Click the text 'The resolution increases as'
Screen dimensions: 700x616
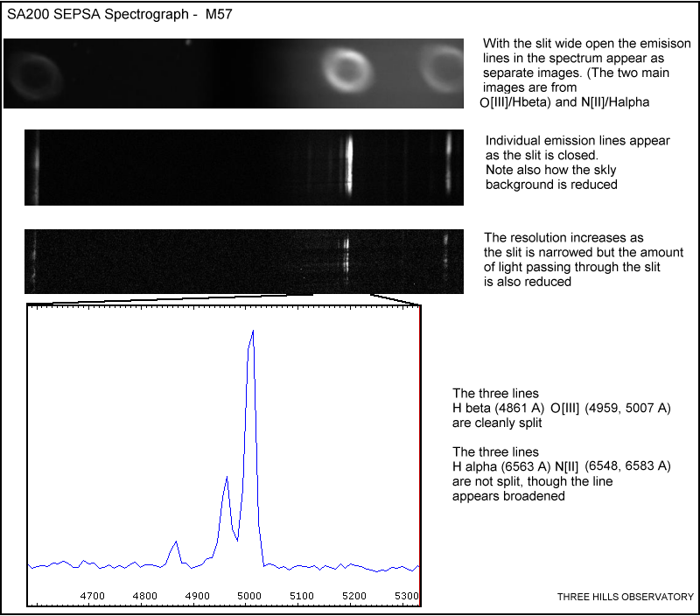coord(563,237)
